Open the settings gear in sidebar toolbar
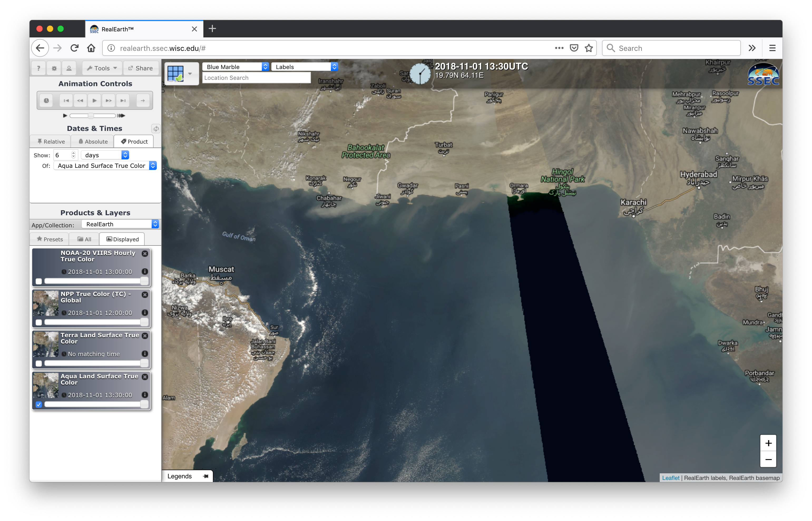Viewport: 812px width, 521px height. coord(54,68)
